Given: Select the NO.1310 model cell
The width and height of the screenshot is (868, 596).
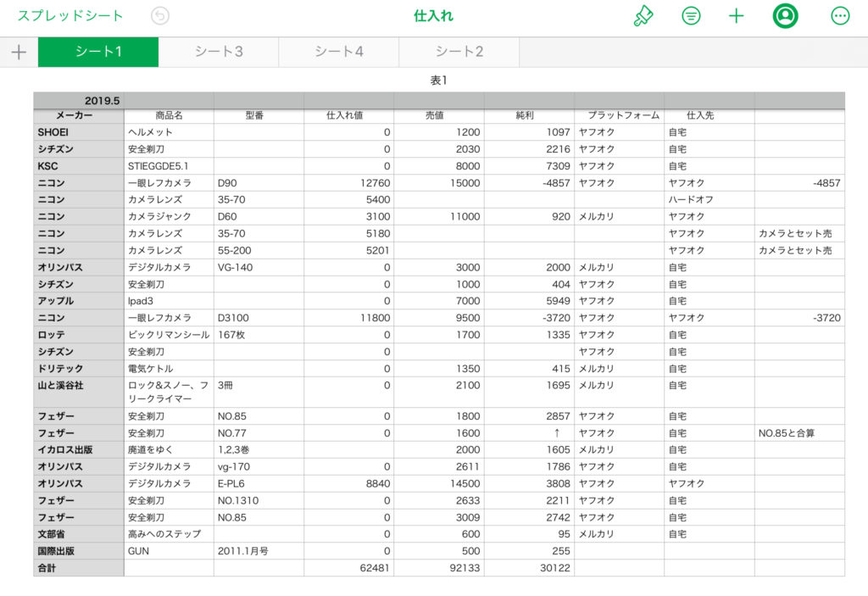Looking at the screenshot, I should click(x=259, y=501).
